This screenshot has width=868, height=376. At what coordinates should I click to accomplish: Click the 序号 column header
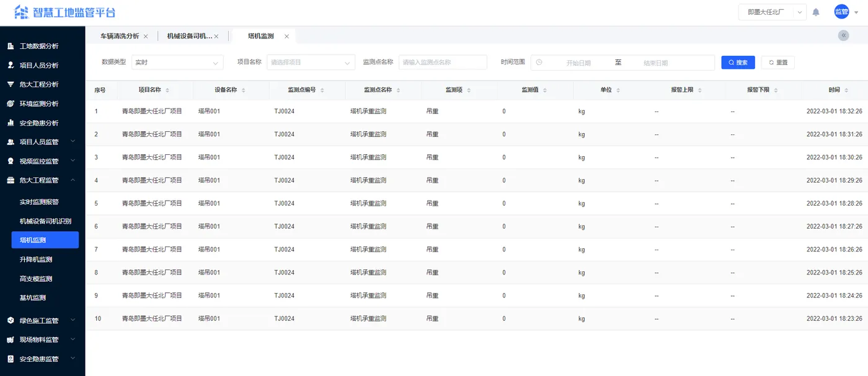coord(100,90)
